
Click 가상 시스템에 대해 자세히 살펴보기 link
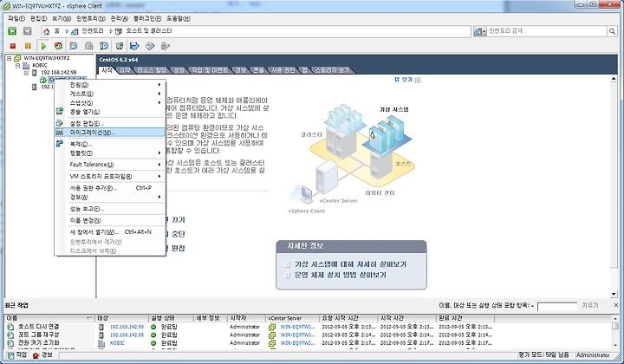(x=350, y=264)
